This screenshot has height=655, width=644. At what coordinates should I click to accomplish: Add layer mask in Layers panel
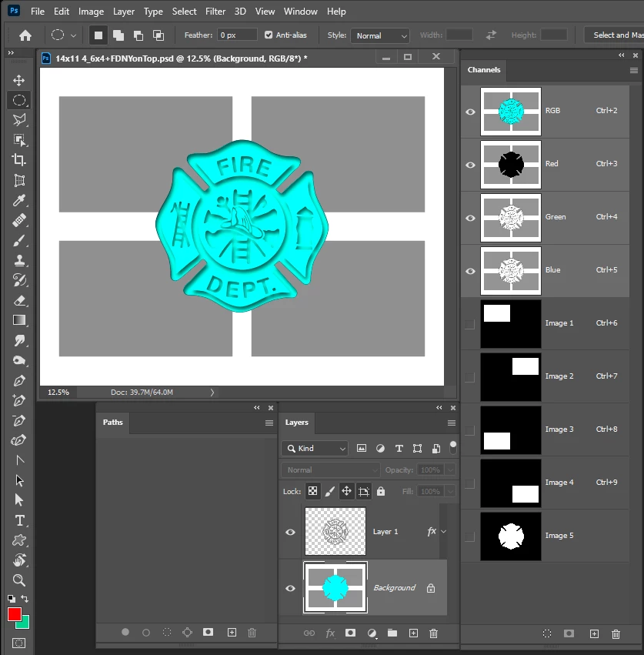tap(350, 633)
